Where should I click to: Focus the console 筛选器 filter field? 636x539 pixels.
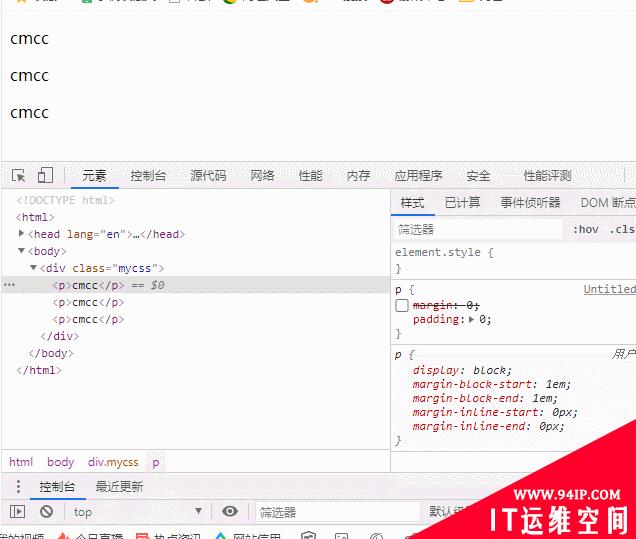point(337,512)
